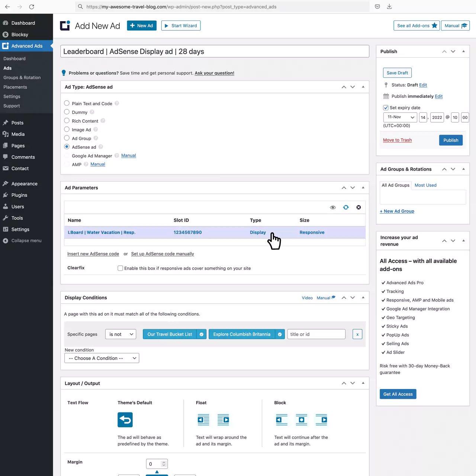Image resolution: width=476 pixels, height=476 pixels.
Task: Click help icon next to Plain Text and Code
Action: point(117,103)
